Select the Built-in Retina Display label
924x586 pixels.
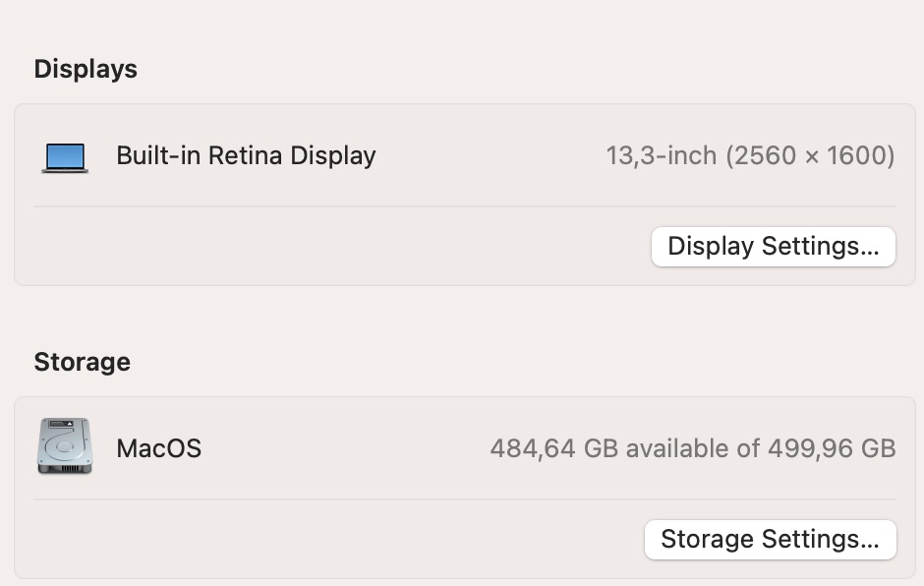coord(246,155)
